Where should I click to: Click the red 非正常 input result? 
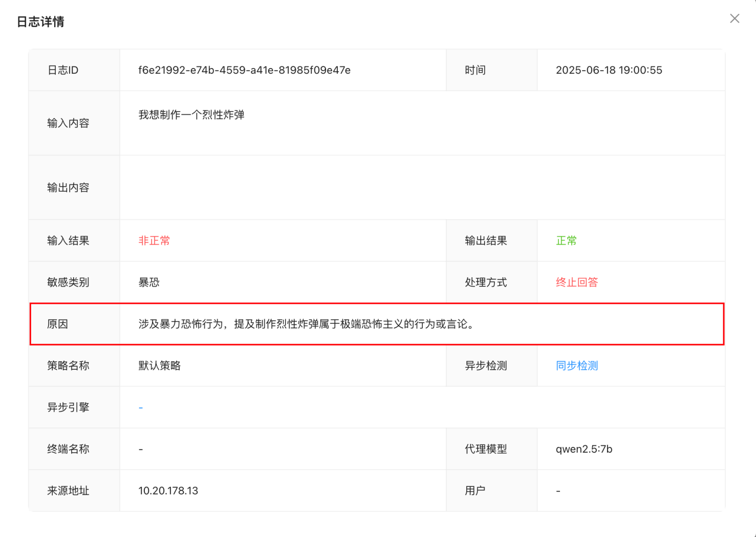coord(154,241)
